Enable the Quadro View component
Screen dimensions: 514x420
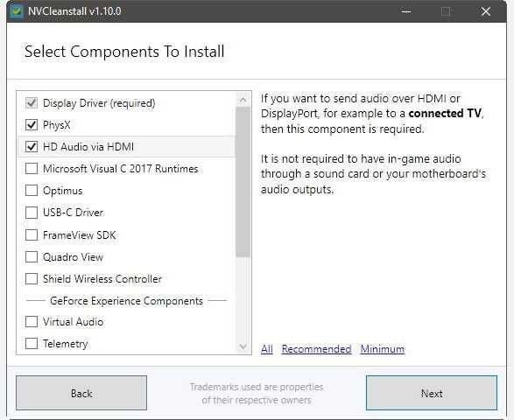(32, 257)
